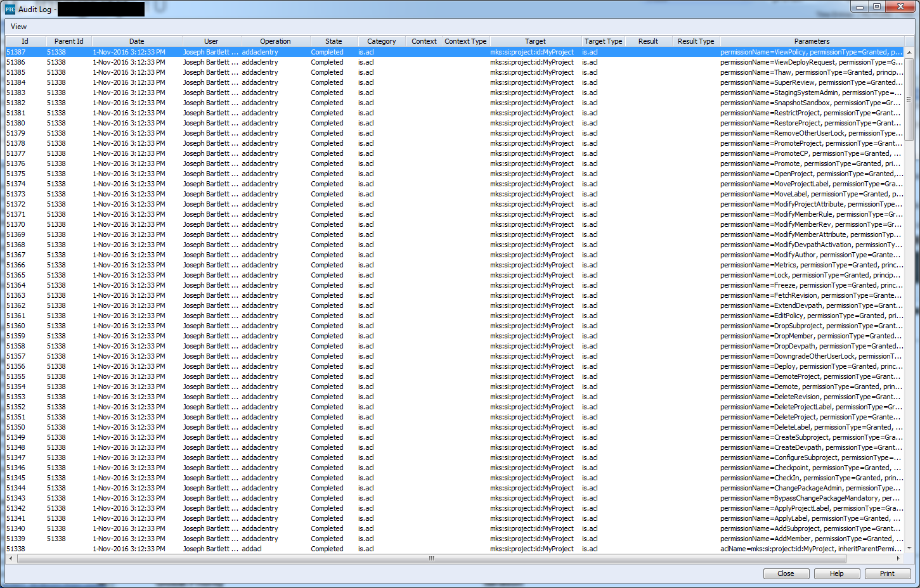Click the horizontal scrollbar right arrow
Image resolution: width=920 pixels, height=588 pixels.
click(x=898, y=558)
